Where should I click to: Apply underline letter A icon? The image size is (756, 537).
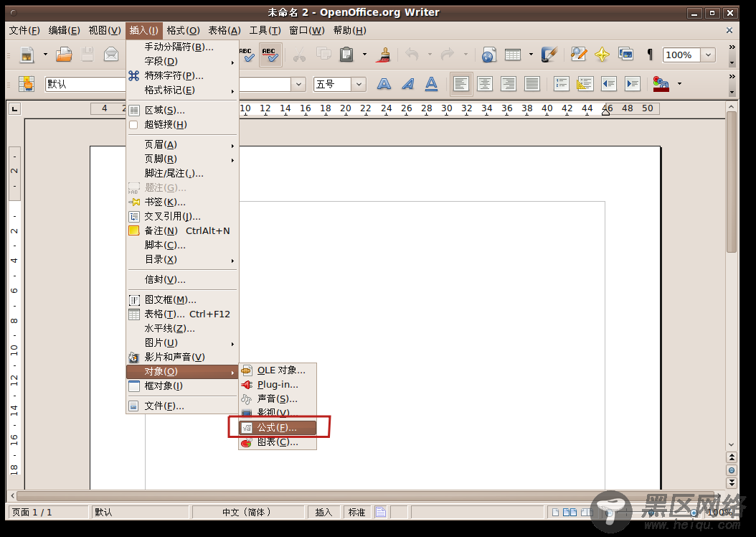(x=432, y=84)
